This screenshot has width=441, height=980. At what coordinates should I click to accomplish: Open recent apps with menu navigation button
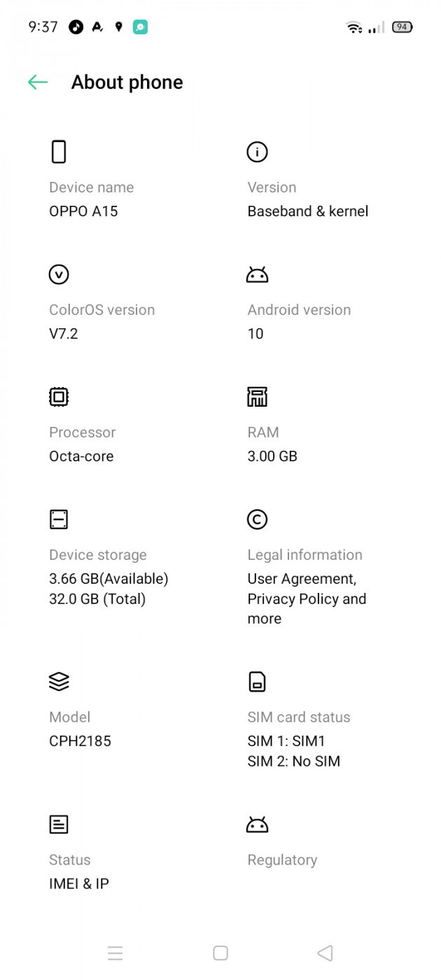[x=115, y=953]
